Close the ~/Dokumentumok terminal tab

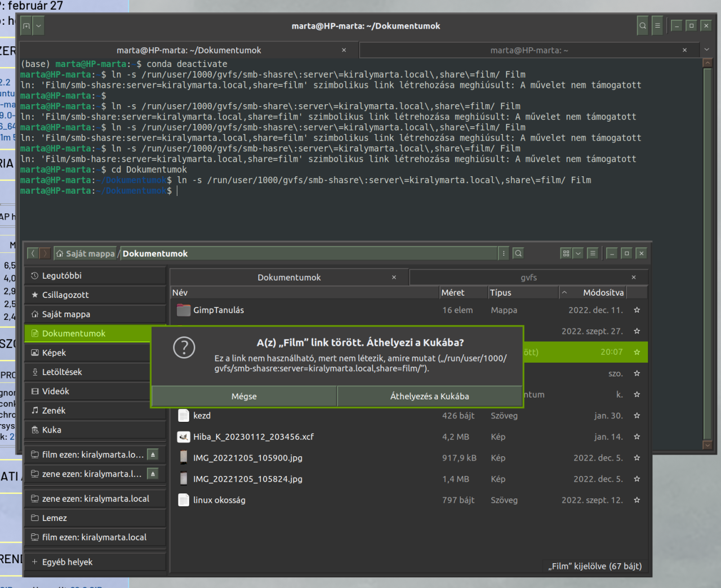click(344, 50)
